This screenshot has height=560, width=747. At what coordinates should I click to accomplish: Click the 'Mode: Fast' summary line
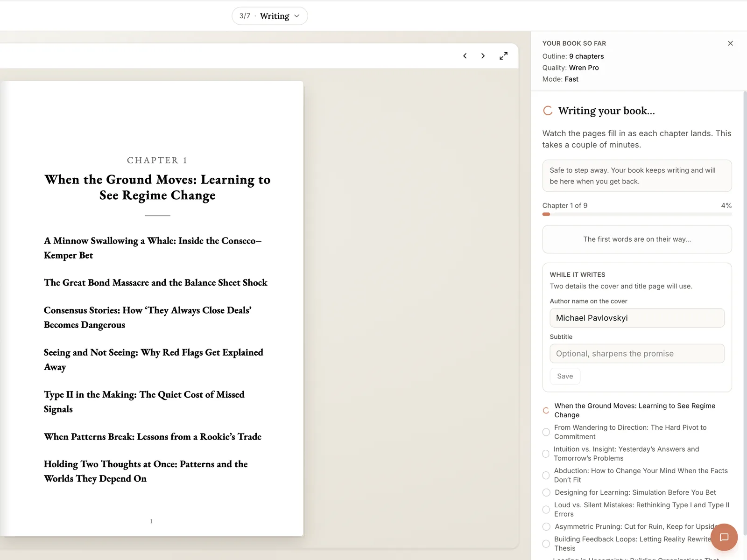(560, 79)
